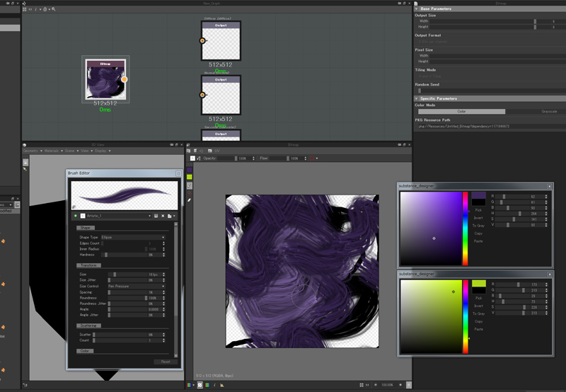Step the Angle value spinner

164,309
